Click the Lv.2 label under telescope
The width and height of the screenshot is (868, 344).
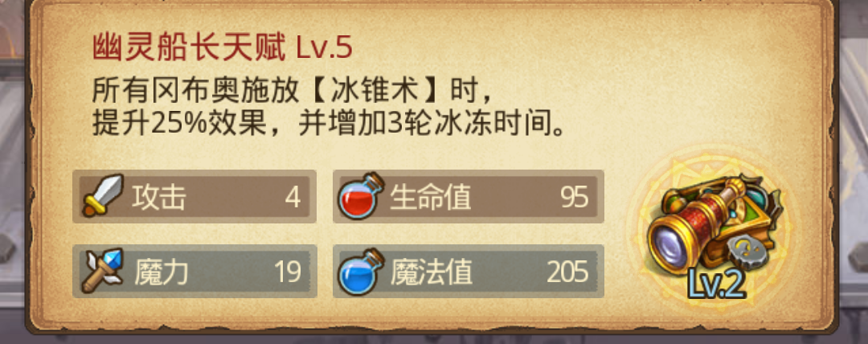717,285
